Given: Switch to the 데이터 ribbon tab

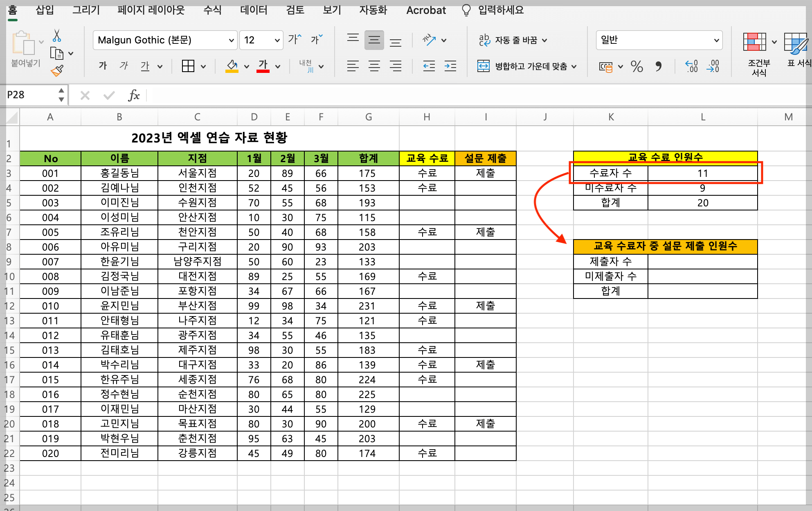Looking at the screenshot, I should click(x=253, y=10).
